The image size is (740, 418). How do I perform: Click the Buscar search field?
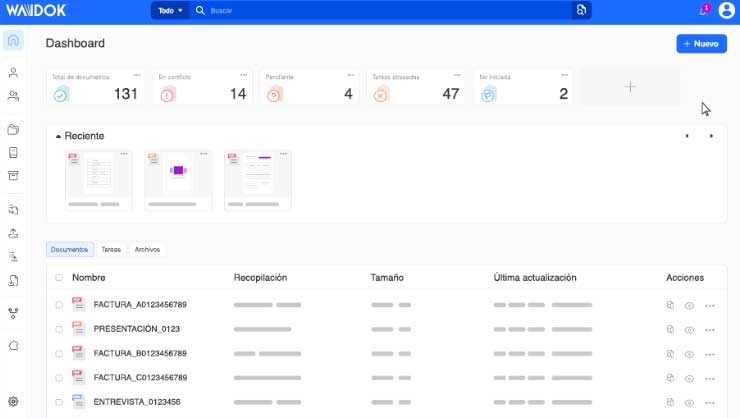coord(380,10)
